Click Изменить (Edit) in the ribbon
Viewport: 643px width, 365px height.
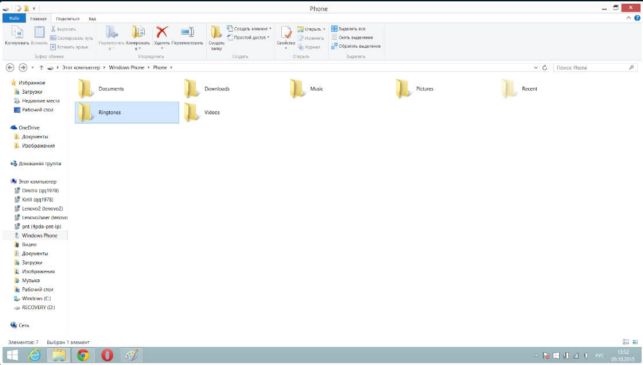tap(311, 38)
